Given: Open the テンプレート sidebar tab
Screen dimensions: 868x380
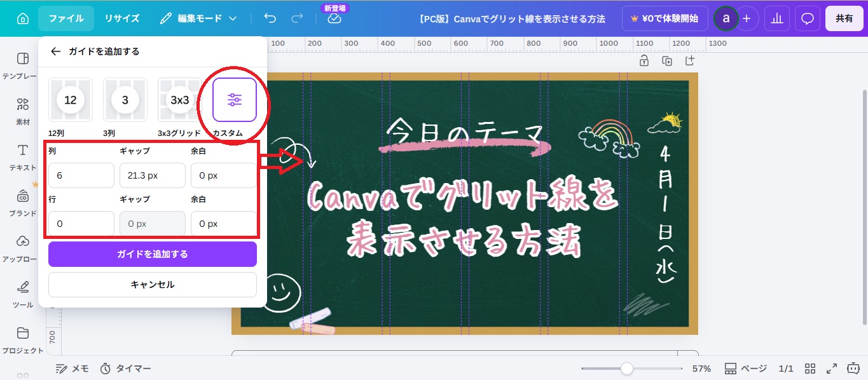Looking at the screenshot, I should [23, 66].
